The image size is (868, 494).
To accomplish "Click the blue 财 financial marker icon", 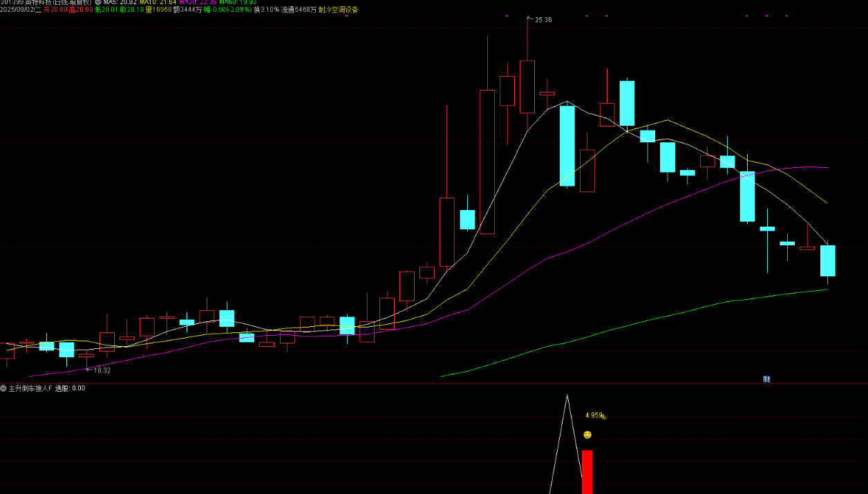I will point(766,379).
